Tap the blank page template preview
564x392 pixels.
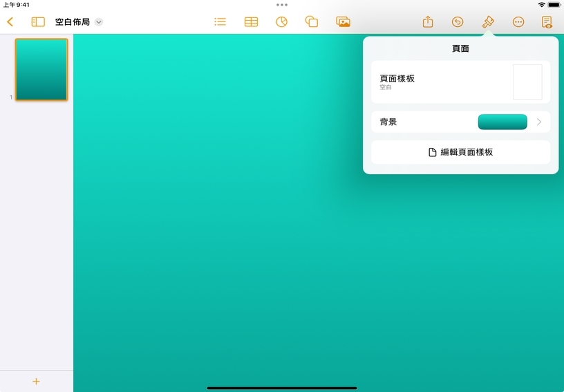[x=527, y=82]
